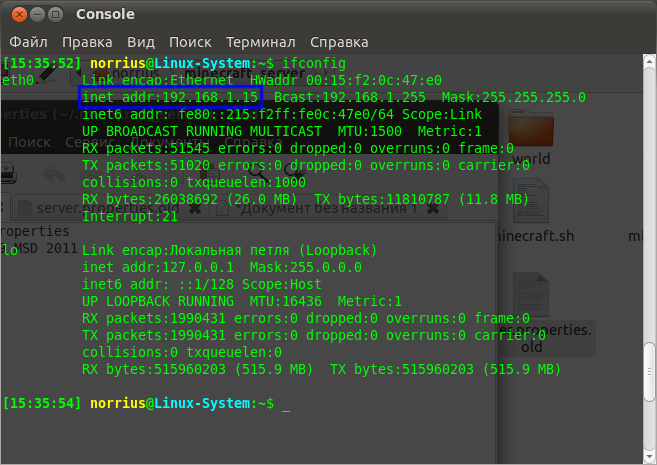Click txqueuelen:0 text
The height and width of the screenshot is (465, 657).
click(234, 352)
